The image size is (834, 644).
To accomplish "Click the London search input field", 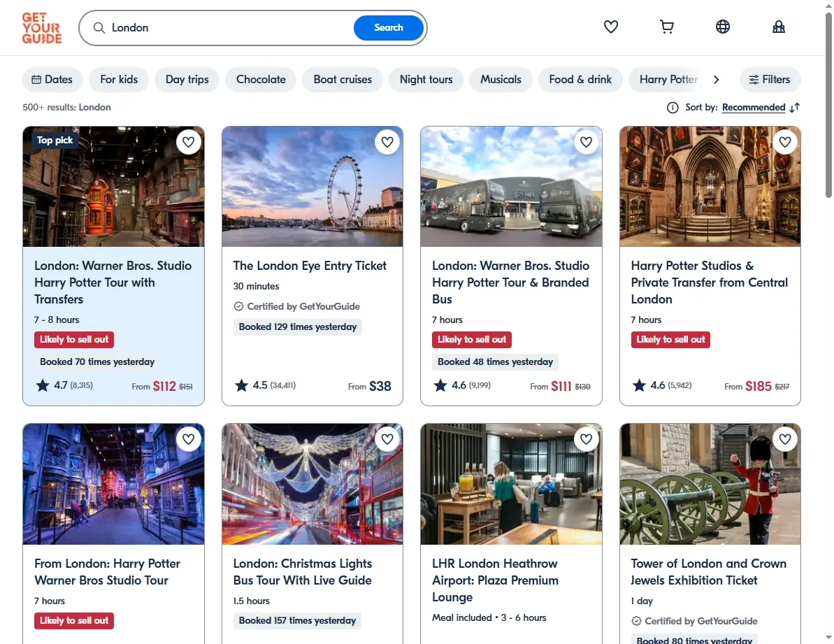I will (229, 28).
